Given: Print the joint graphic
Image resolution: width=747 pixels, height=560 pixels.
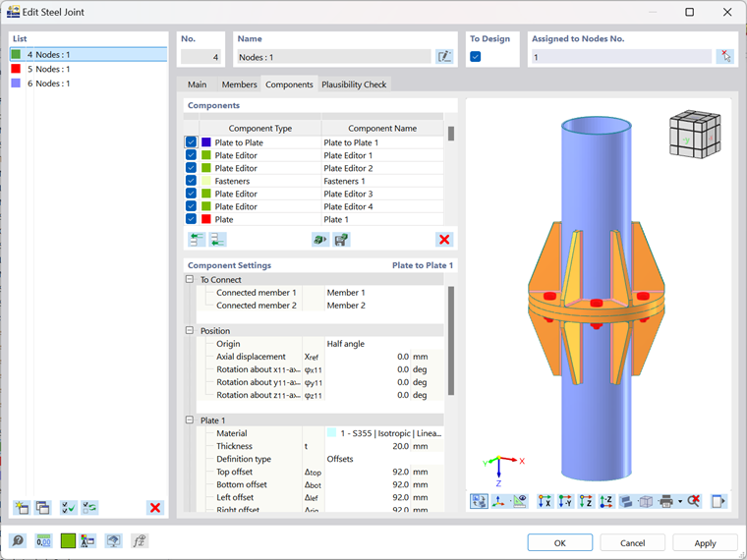Looking at the screenshot, I should click(666, 501).
